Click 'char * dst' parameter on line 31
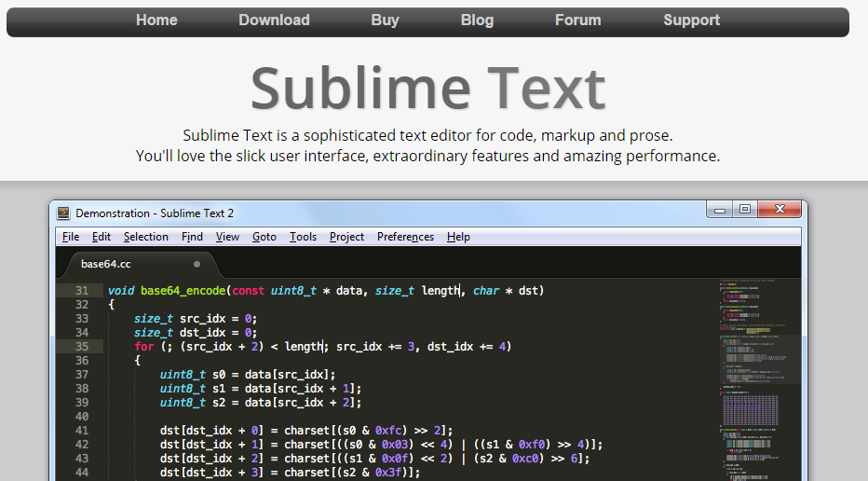 [506, 291]
